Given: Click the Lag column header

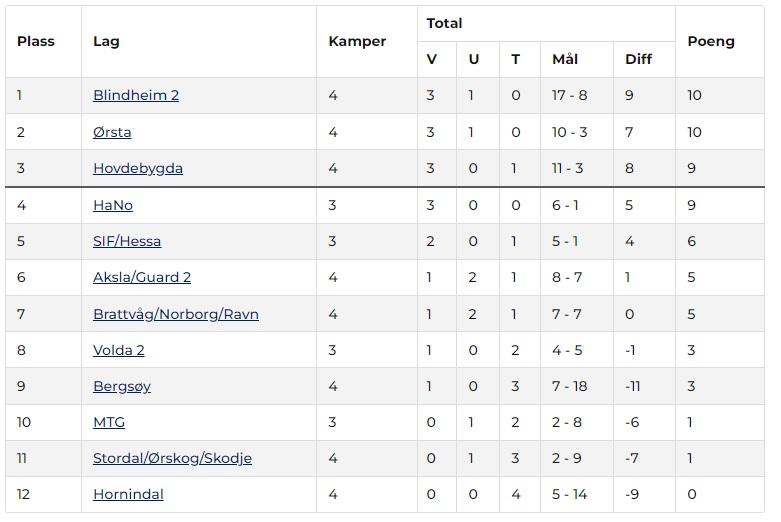Looking at the screenshot, I should 106,41.
